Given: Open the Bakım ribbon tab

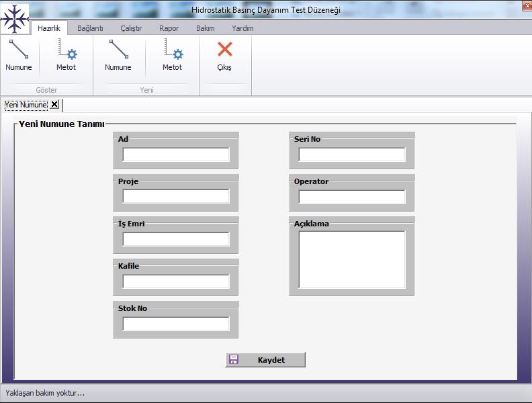Looking at the screenshot, I should (x=206, y=28).
